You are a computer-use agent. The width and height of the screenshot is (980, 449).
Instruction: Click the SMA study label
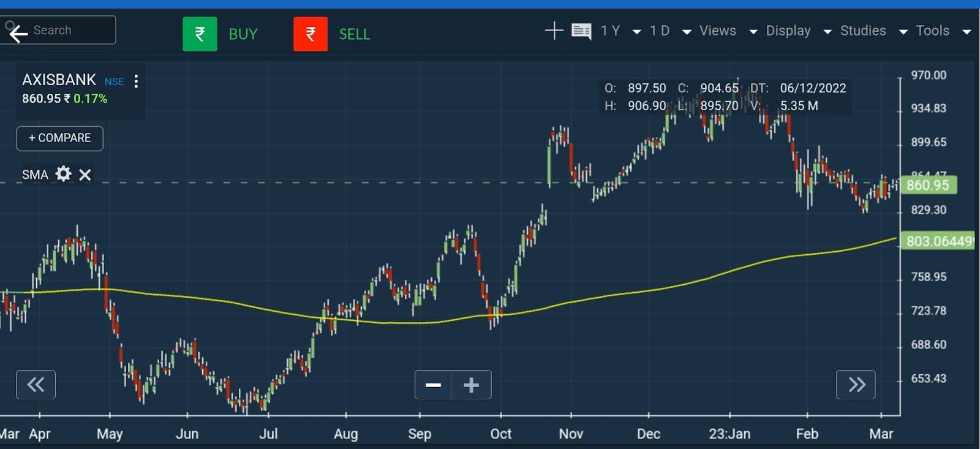35,175
